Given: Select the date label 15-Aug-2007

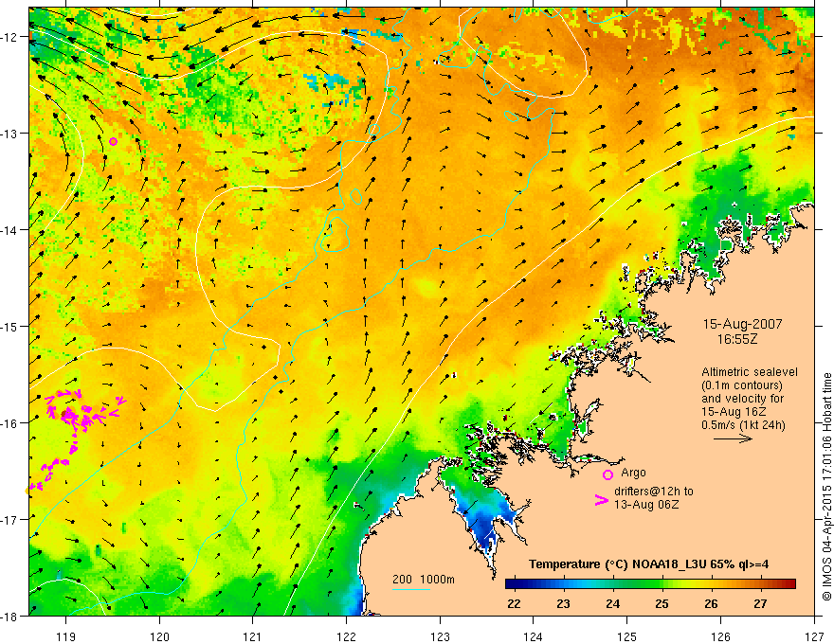Looking at the screenshot, I should click(x=742, y=324).
